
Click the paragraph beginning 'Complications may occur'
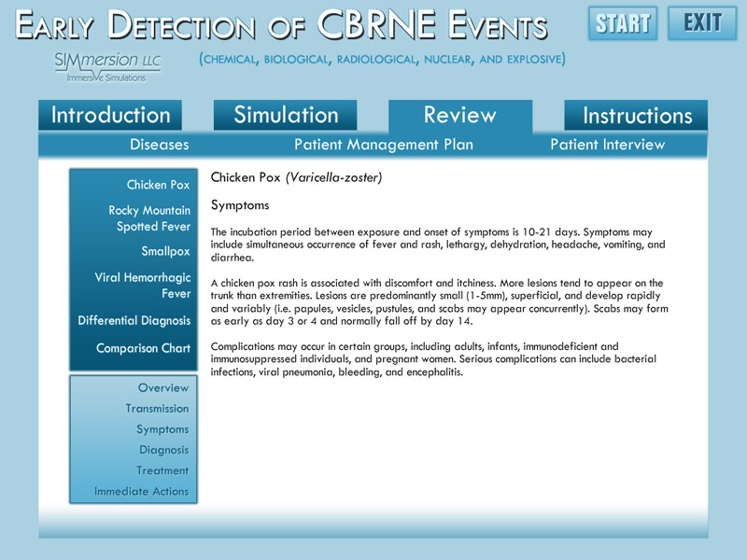pos(433,359)
